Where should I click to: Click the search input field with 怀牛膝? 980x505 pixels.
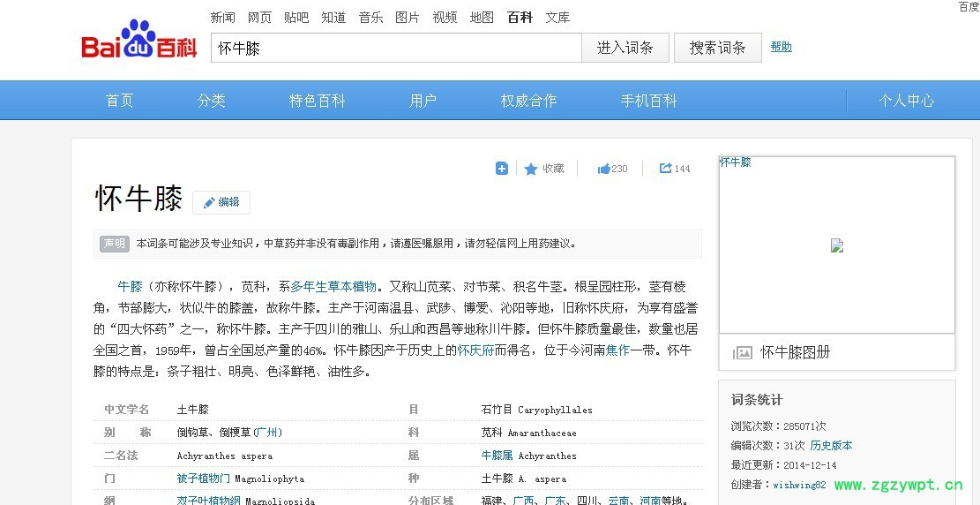click(x=396, y=48)
